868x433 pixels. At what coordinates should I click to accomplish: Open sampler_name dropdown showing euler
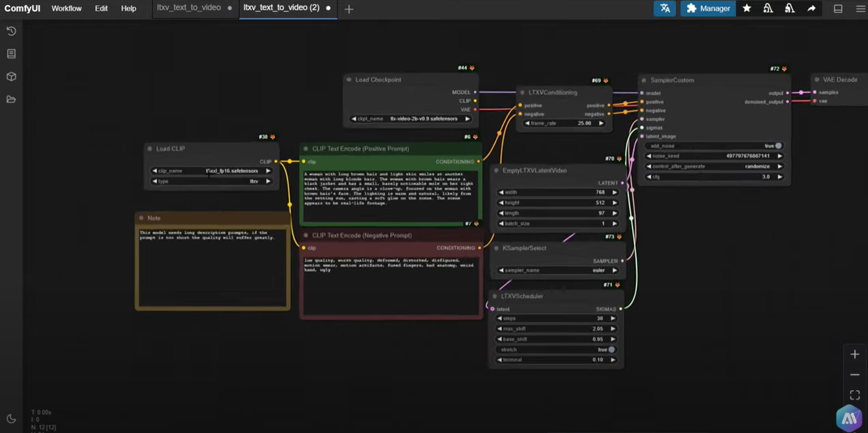click(558, 271)
